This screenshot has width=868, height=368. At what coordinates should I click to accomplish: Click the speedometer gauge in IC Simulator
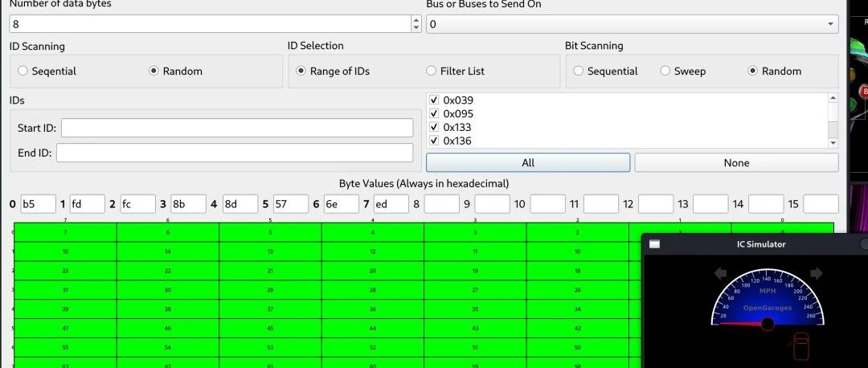point(768,299)
